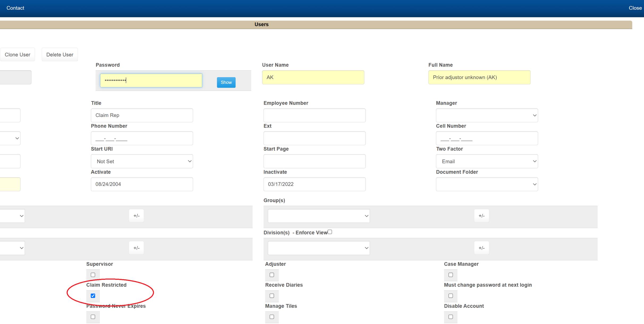Screen dimensions: 644x324
Task: Check the Disable Account checkbox
Action: [451, 317]
